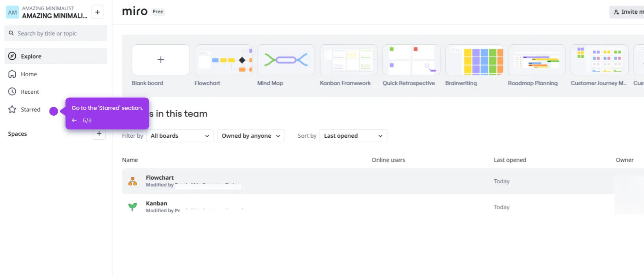The height and width of the screenshot is (277, 644).
Task: Click Today in the Flowchart row
Action: [502, 181]
